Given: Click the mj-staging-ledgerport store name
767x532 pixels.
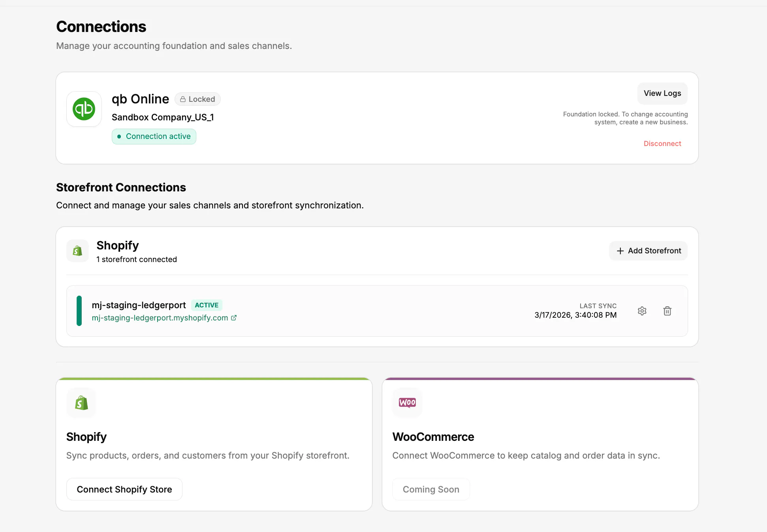Looking at the screenshot, I should (x=139, y=305).
